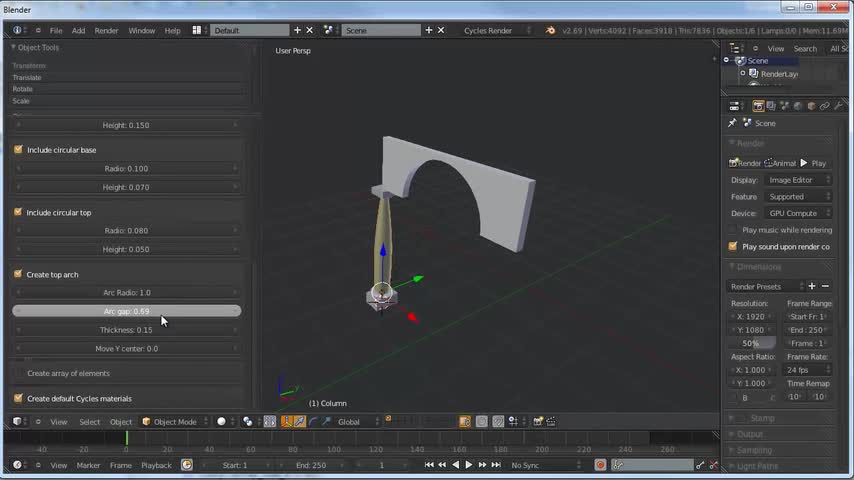Open the Object properties cube tab

[x=812, y=106]
